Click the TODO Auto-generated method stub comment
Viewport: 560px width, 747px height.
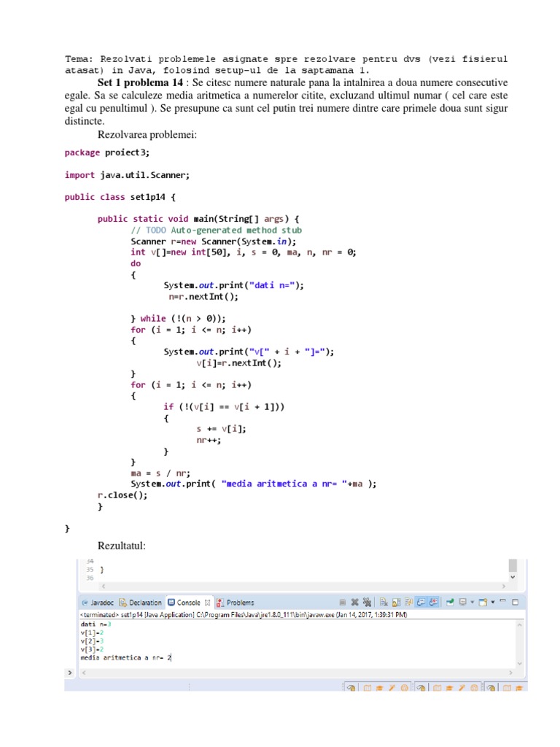click(x=216, y=230)
